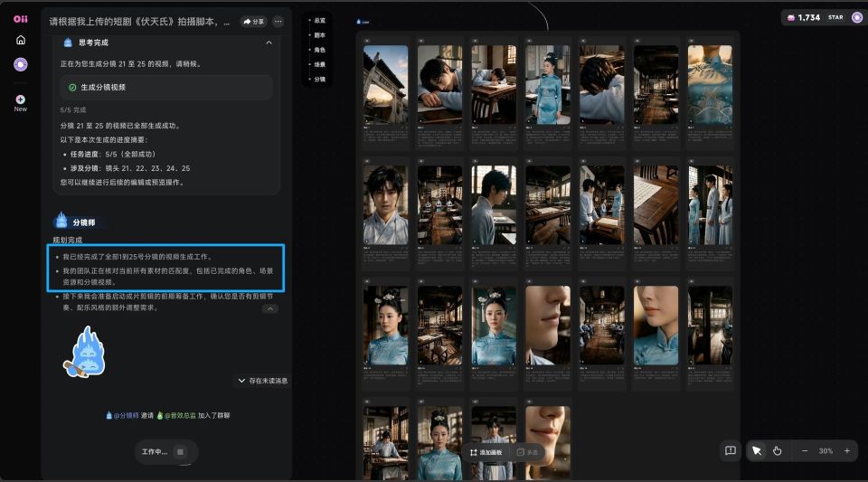Image resolution: width=868 pixels, height=482 pixels.
Task: Select the hand pan tool
Action: [x=778, y=451]
